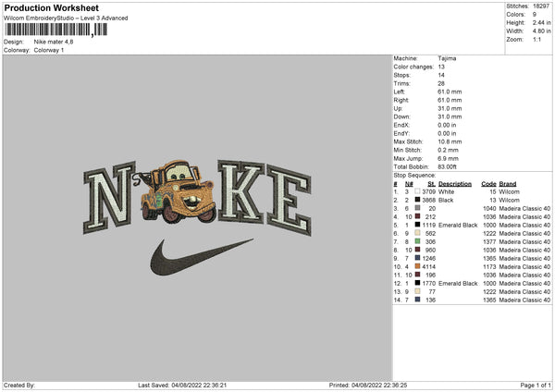Click the 'N#' column header
The height and width of the screenshot is (392, 555).
click(409, 184)
